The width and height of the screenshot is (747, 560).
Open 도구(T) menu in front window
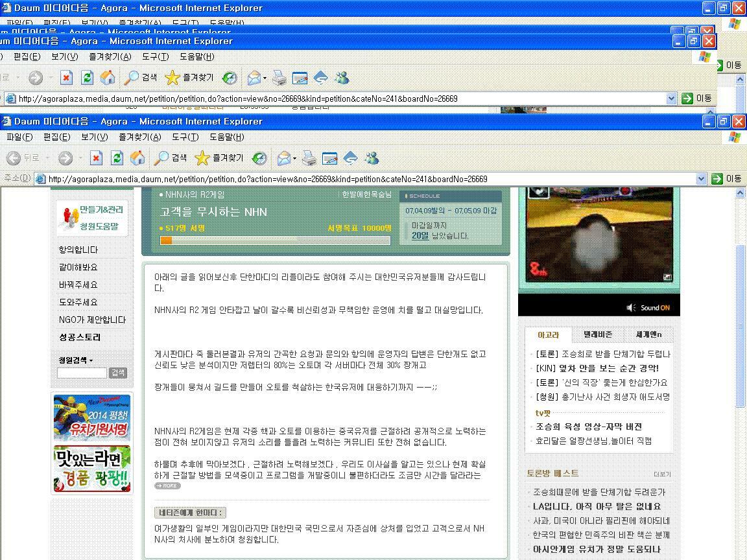tap(185, 137)
